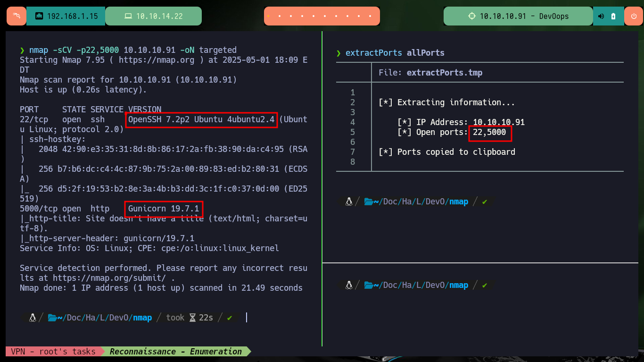This screenshot has height=362, width=644.
Task: Click "nmap" directory in lower right prompt
Action: (x=459, y=285)
